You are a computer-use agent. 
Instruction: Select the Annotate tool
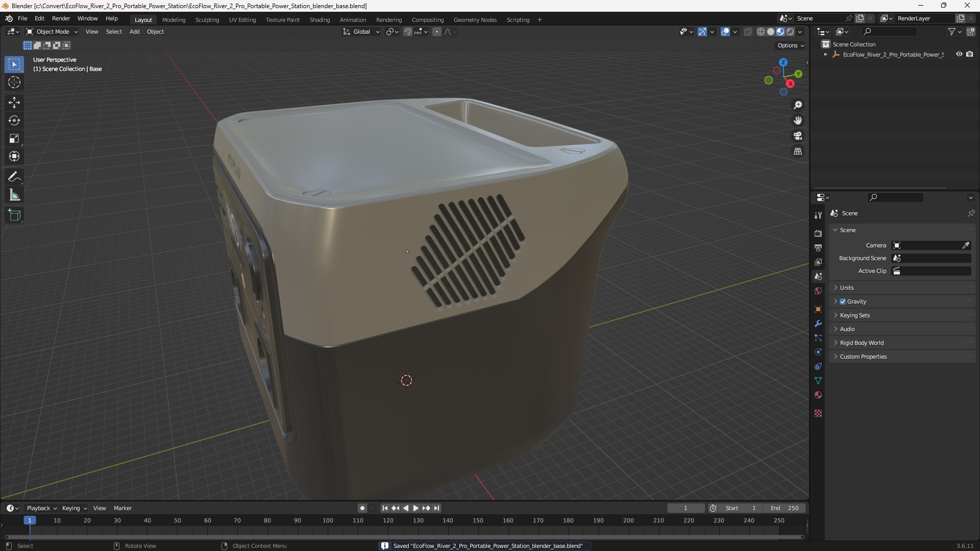pos(14,177)
